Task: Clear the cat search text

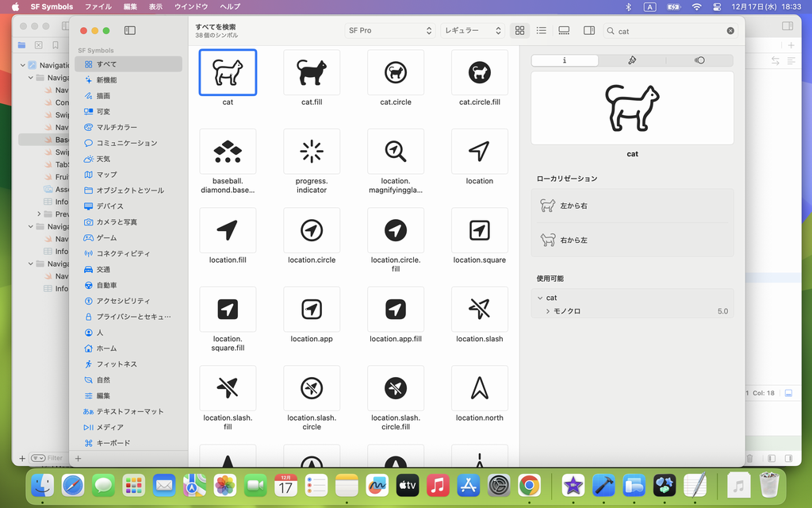Action: pyautogui.click(x=730, y=31)
